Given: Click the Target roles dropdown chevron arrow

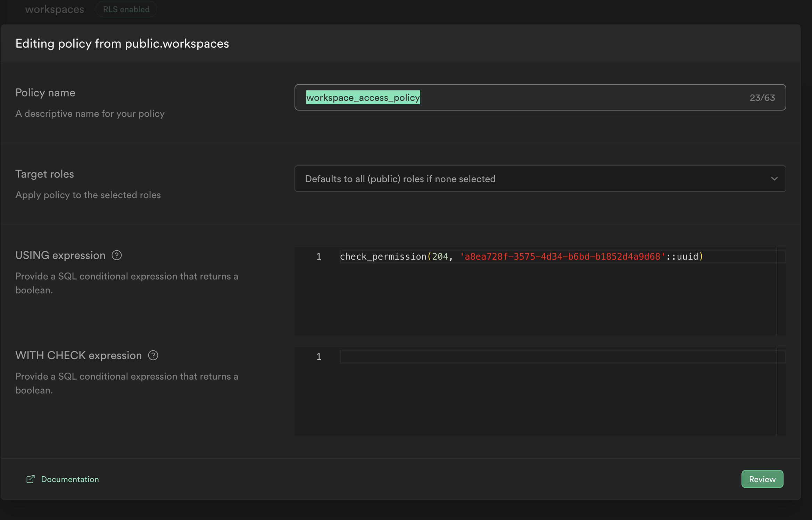Looking at the screenshot, I should pyautogui.click(x=774, y=179).
